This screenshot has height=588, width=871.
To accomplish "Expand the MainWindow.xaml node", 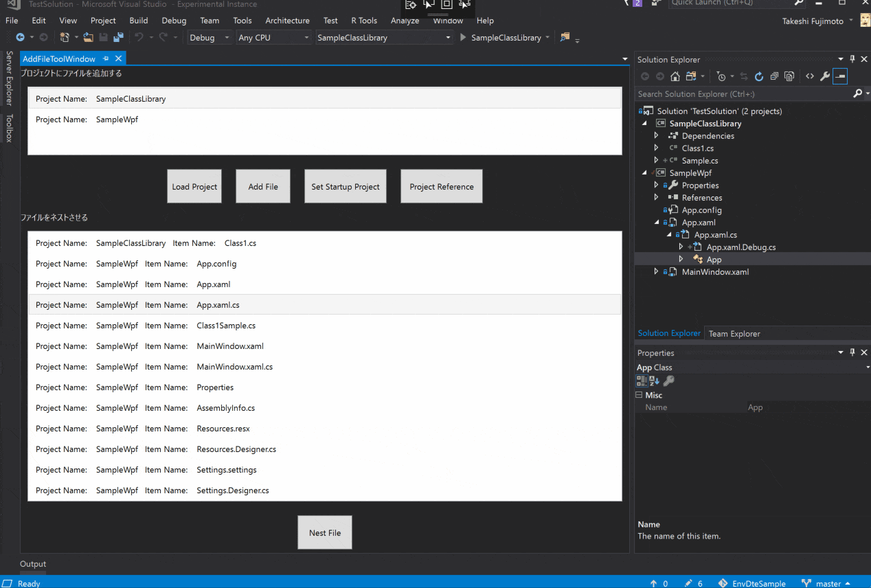I will tap(657, 272).
